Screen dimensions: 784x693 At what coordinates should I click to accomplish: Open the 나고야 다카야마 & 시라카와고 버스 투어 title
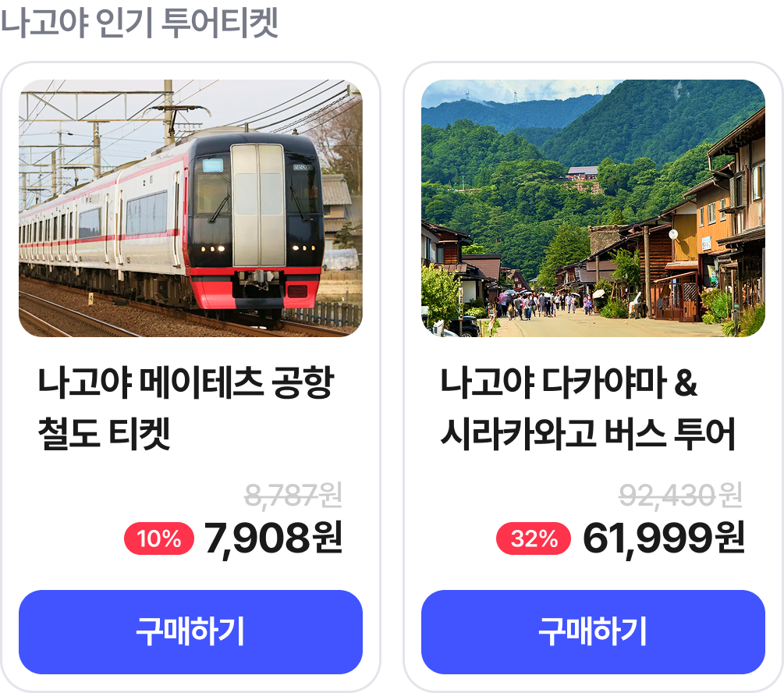tap(588, 410)
